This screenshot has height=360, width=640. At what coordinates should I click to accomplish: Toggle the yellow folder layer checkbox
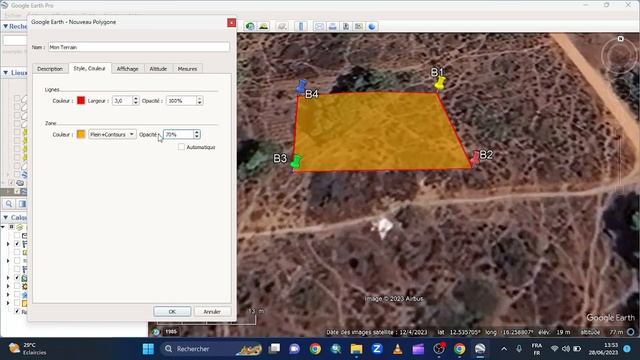click(x=17, y=303)
